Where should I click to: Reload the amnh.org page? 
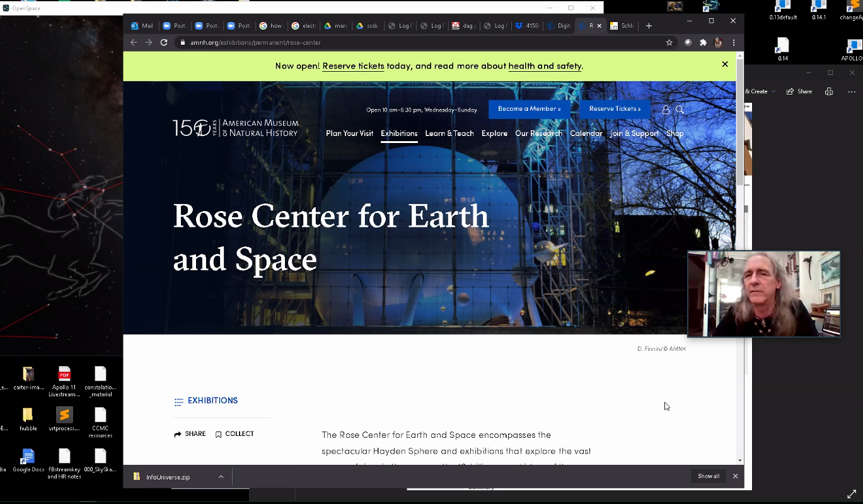coord(164,42)
